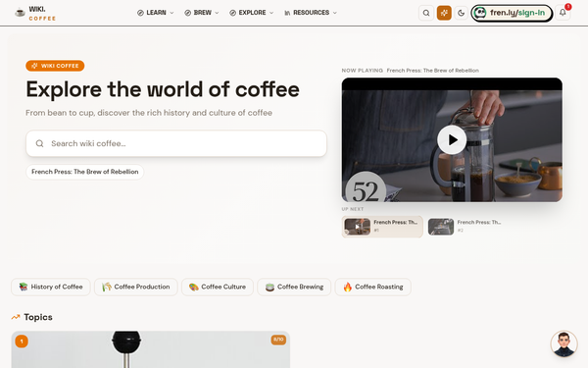
Task: Click the compass icon beside Explore
Action: [232, 13]
